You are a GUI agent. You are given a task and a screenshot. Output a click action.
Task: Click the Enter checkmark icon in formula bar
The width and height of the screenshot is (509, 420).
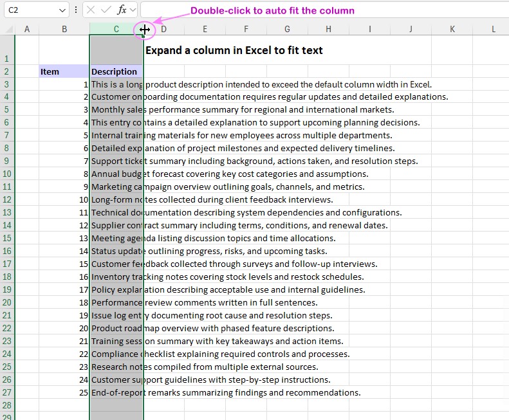coord(106,10)
